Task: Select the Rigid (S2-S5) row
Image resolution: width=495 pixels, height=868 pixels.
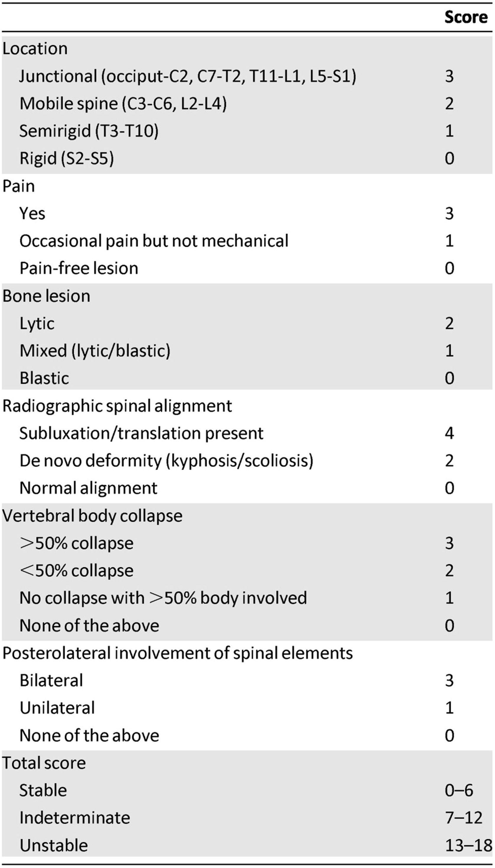Action: pyautogui.click(x=66, y=158)
